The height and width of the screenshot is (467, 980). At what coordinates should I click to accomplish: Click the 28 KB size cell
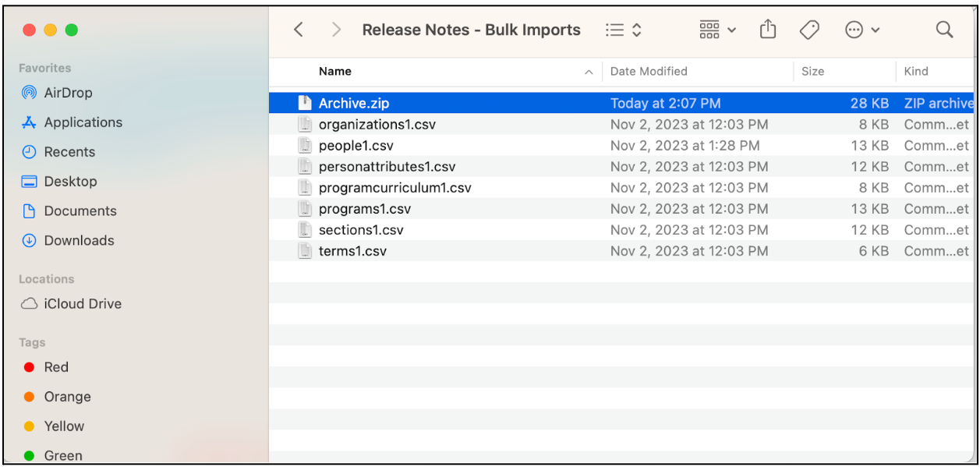869,103
